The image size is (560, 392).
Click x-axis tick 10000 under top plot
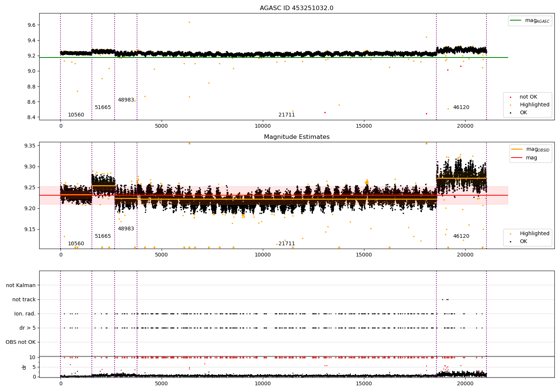tap(263, 126)
